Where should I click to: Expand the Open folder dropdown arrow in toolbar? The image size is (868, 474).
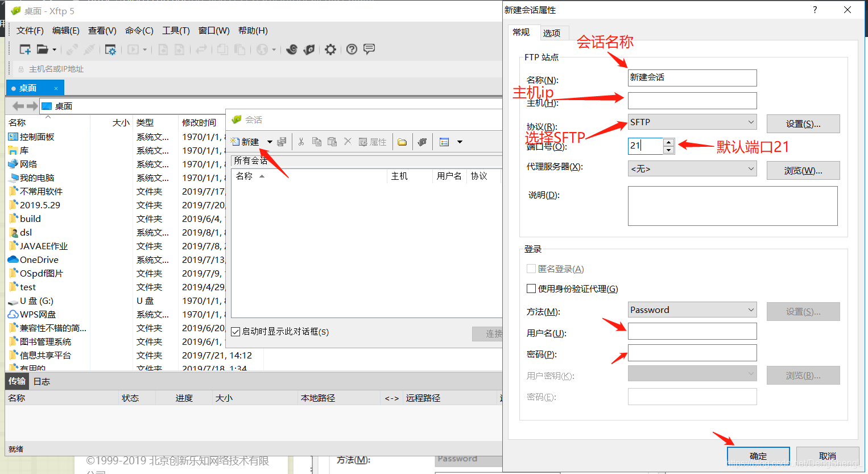[55, 50]
